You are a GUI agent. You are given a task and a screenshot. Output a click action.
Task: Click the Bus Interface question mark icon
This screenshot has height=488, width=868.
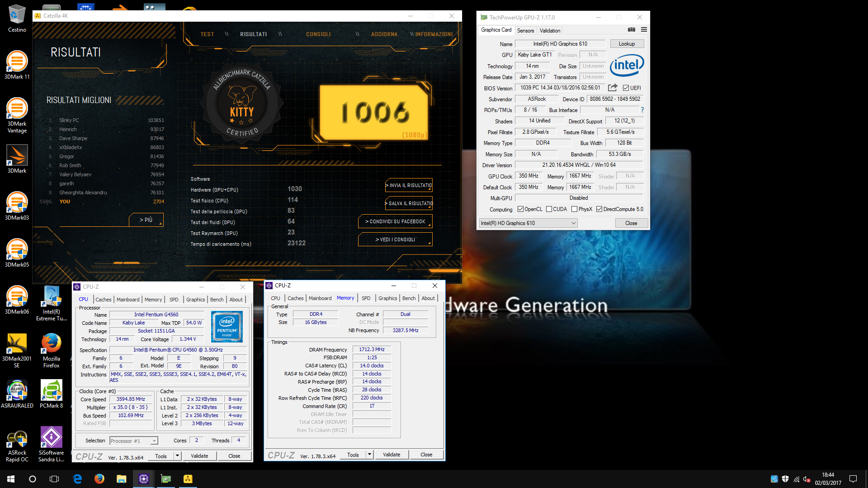click(x=642, y=110)
